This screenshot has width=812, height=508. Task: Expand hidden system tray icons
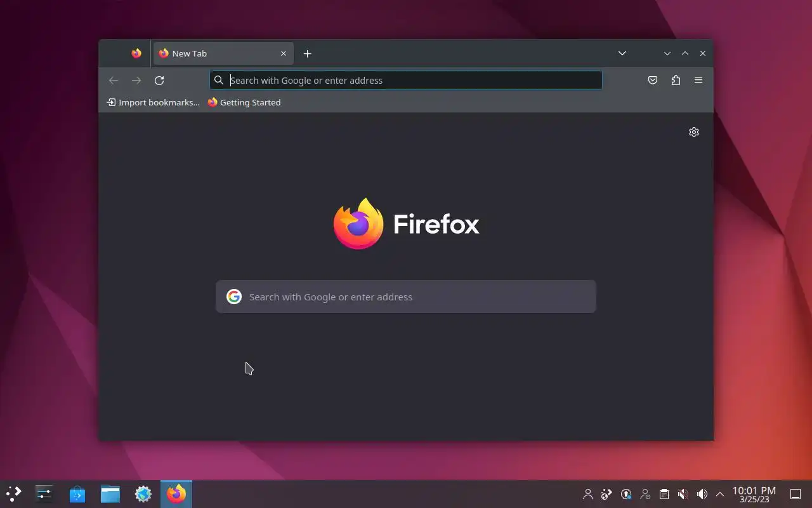pyautogui.click(x=720, y=494)
